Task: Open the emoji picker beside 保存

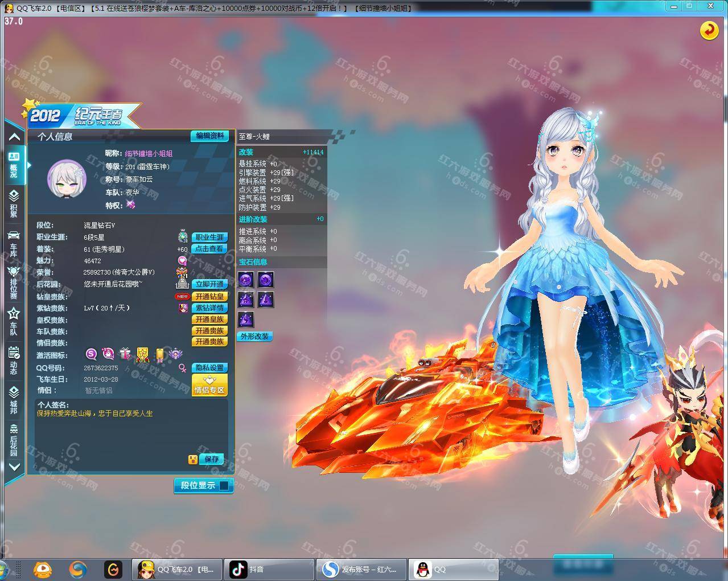Action: point(193,459)
